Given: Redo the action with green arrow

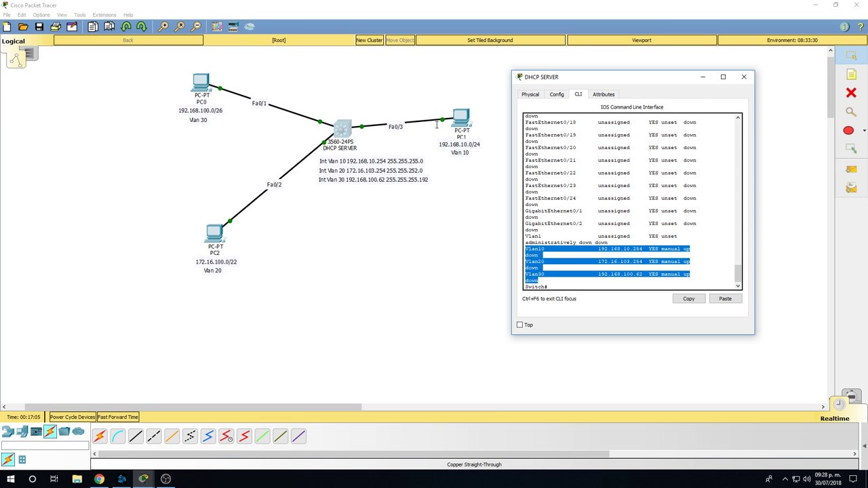Looking at the screenshot, I should (x=141, y=26).
